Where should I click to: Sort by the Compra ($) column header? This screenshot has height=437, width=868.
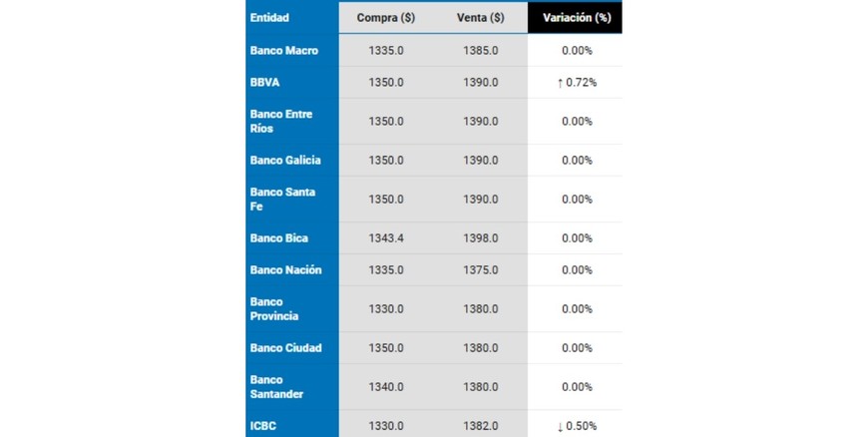click(x=386, y=18)
